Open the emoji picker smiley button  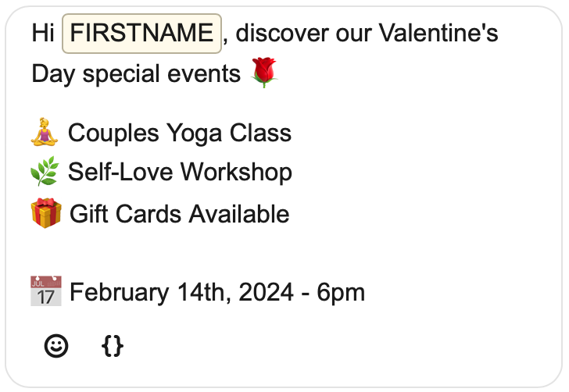[56, 346]
